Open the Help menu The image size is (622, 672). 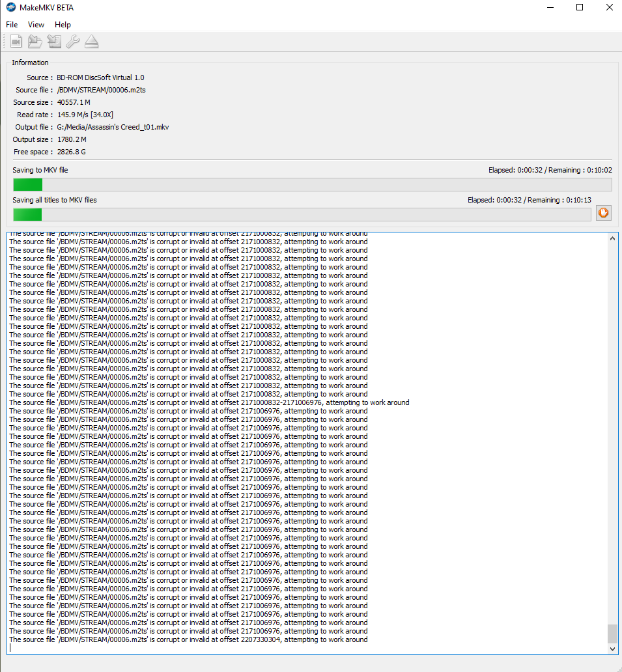pos(63,25)
